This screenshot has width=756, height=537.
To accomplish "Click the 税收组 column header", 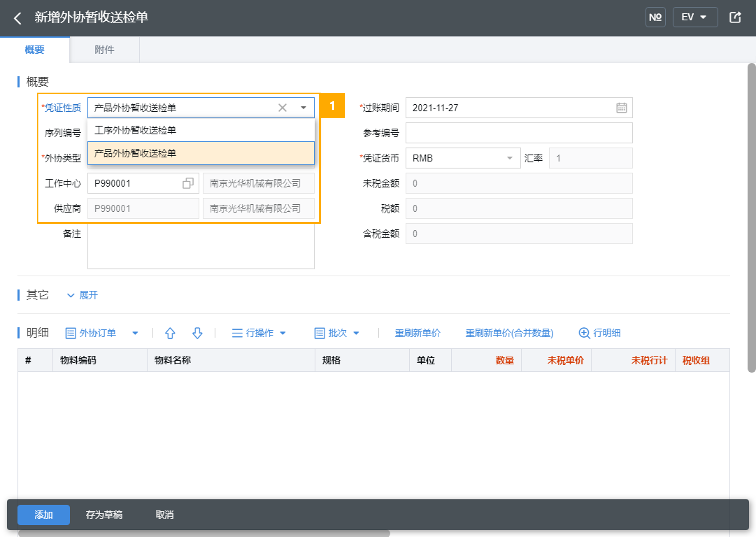I will point(702,360).
